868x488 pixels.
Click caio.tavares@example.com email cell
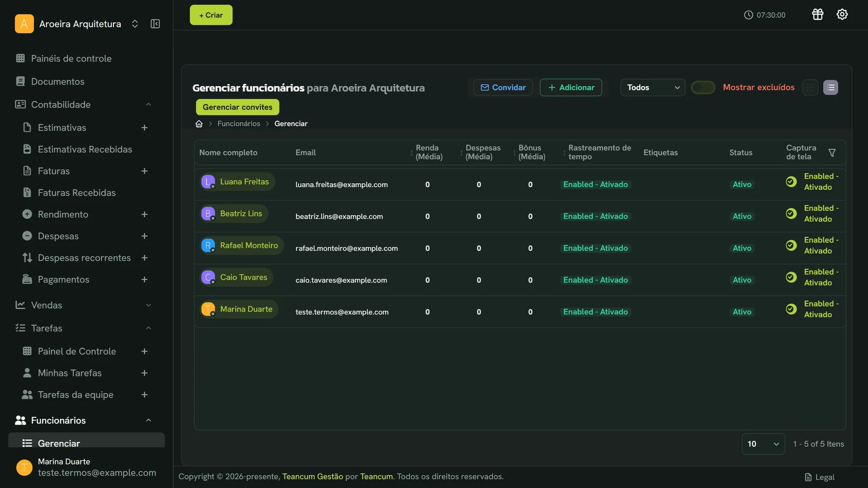click(x=341, y=280)
